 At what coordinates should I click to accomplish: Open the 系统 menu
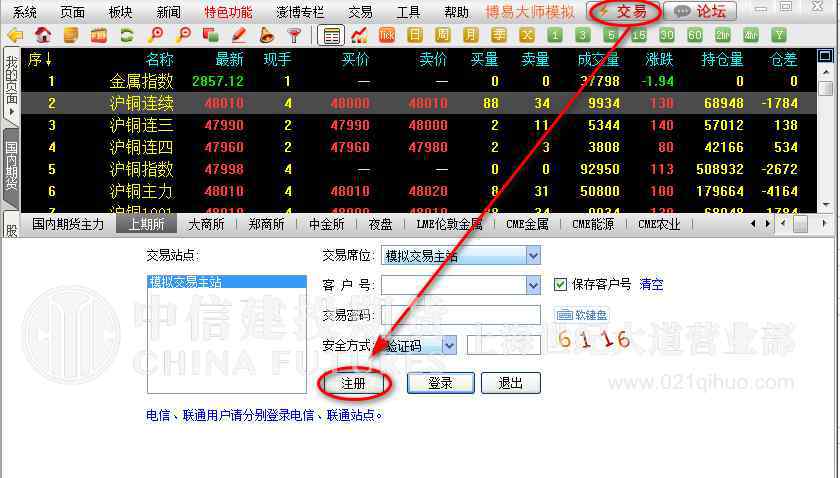[x=25, y=12]
